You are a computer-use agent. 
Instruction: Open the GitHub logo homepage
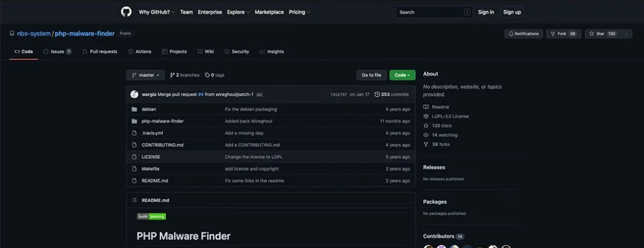[126, 12]
